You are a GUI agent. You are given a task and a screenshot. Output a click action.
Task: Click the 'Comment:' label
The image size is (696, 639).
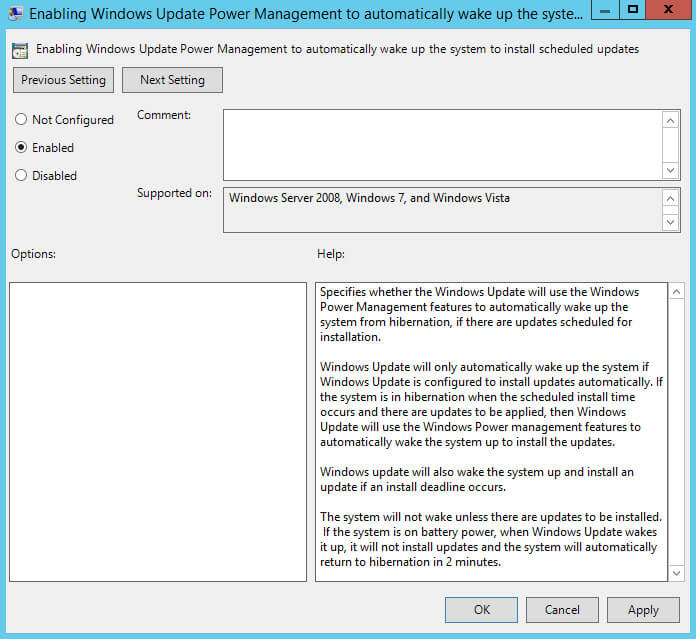coord(164,115)
